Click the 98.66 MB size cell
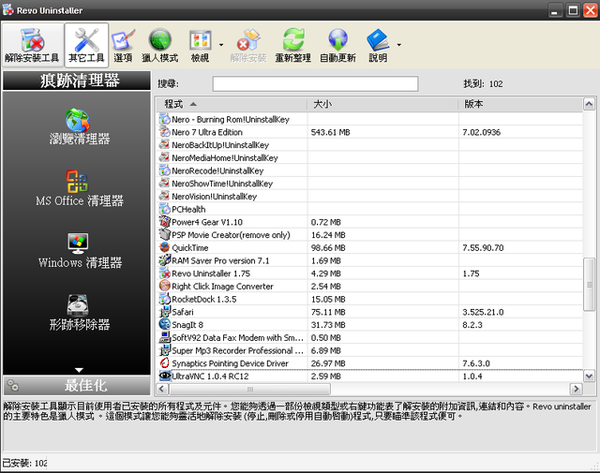The width and height of the screenshot is (600, 473). pos(328,248)
